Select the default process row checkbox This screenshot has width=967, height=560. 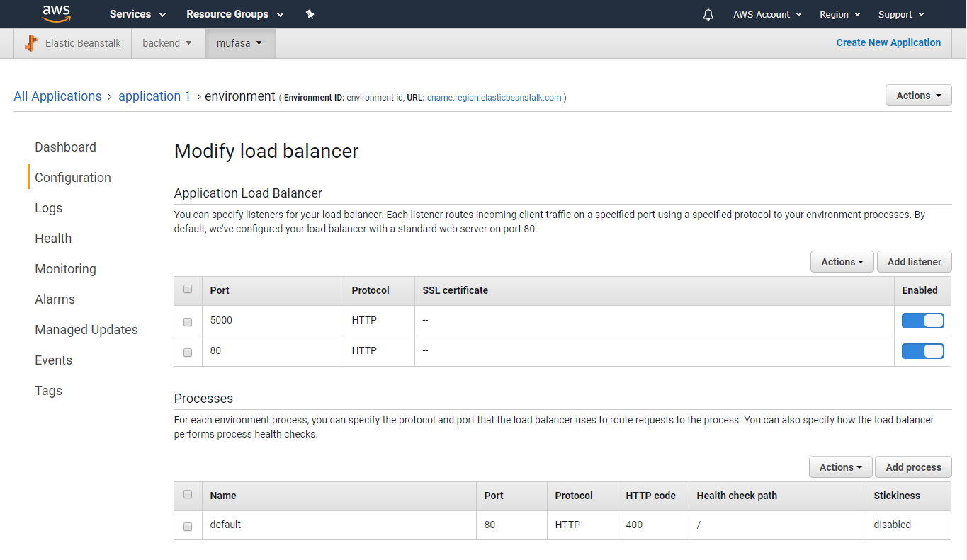coord(187,526)
